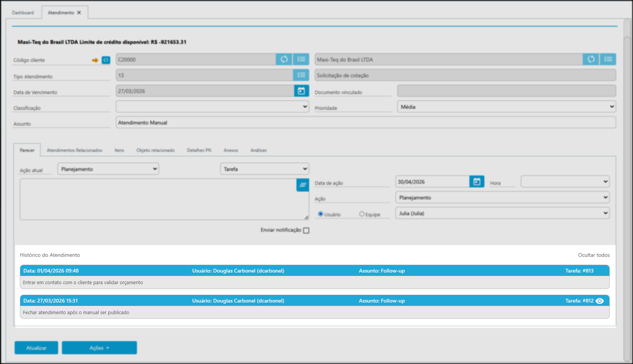Click the orange arrow next to Código cliente

(95, 60)
